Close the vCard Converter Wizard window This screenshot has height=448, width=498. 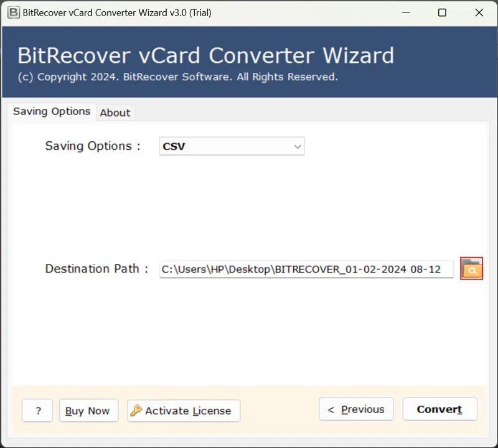[479, 12]
